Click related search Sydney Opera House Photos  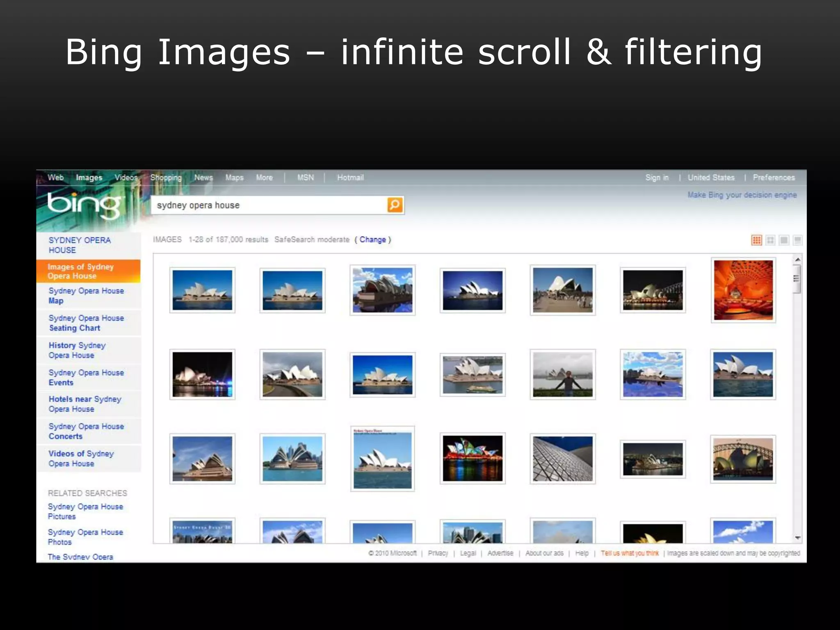(x=85, y=537)
